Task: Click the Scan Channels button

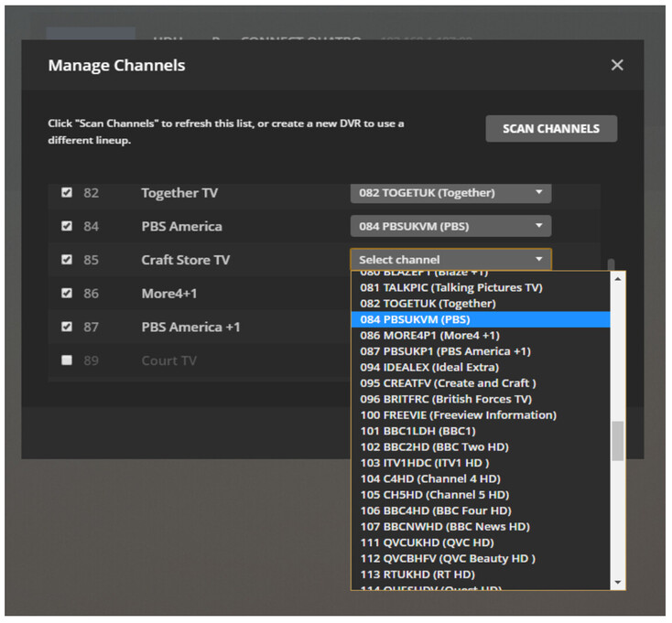Action: [551, 128]
